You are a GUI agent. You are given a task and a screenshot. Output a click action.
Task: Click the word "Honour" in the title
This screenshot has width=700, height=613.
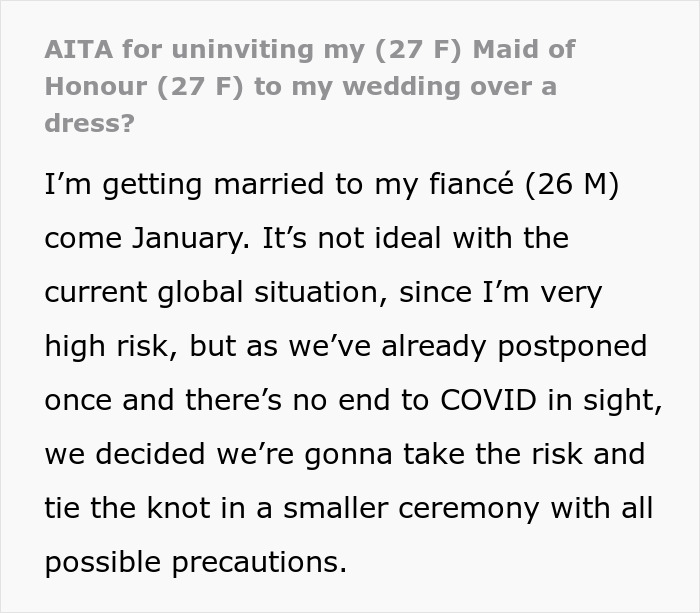(x=96, y=86)
